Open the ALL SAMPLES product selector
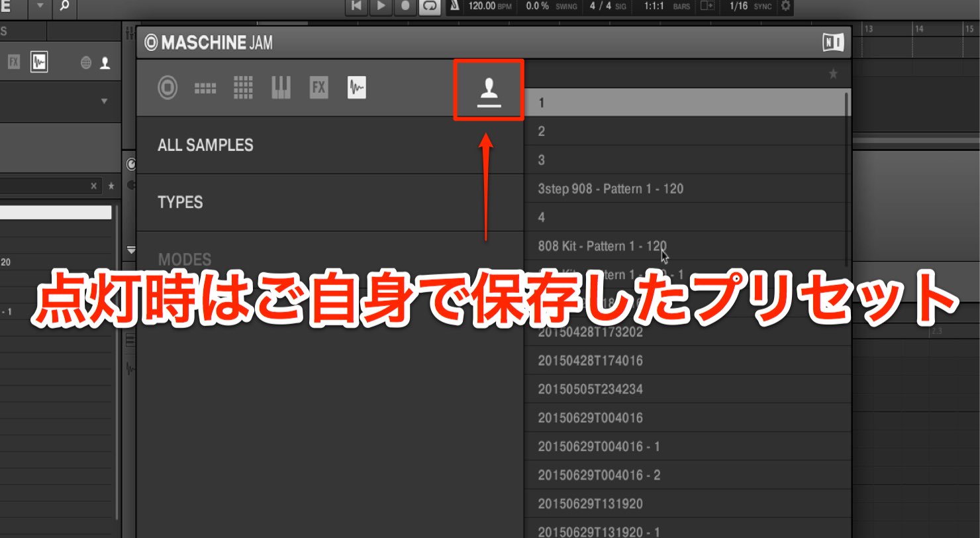This screenshot has height=538, width=980. coord(330,145)
